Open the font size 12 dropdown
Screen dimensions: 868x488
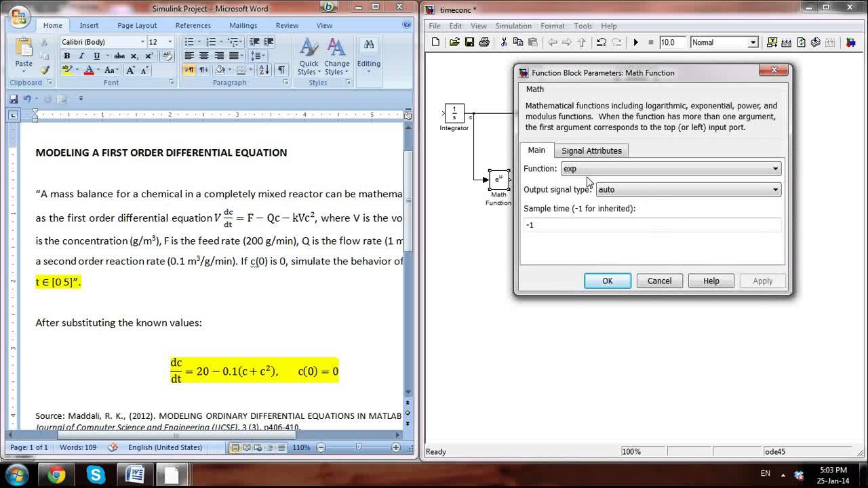(x=170, y=42)
